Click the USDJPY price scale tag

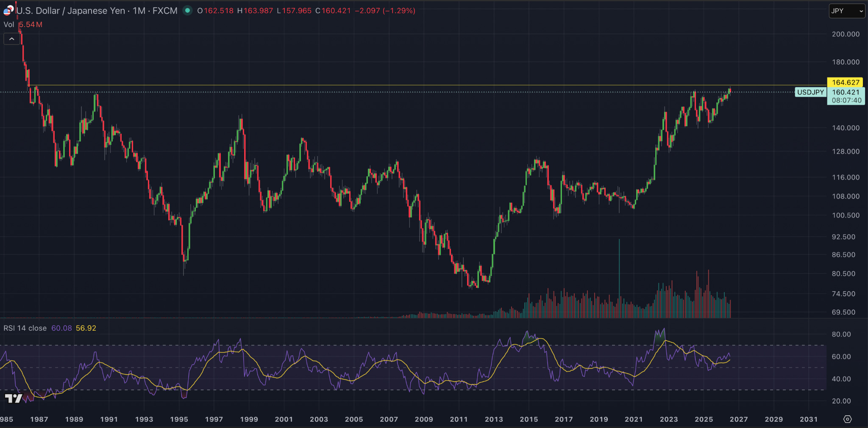point(810,92)
